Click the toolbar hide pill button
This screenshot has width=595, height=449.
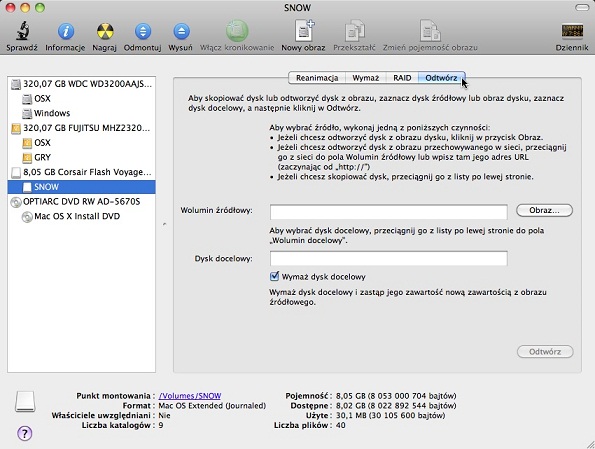click(x=582, y=8)
